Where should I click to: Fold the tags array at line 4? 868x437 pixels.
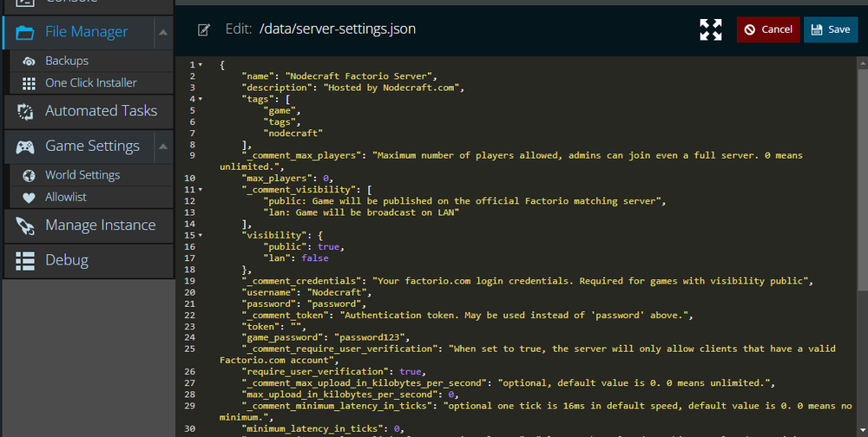click(x=201, y=99)
